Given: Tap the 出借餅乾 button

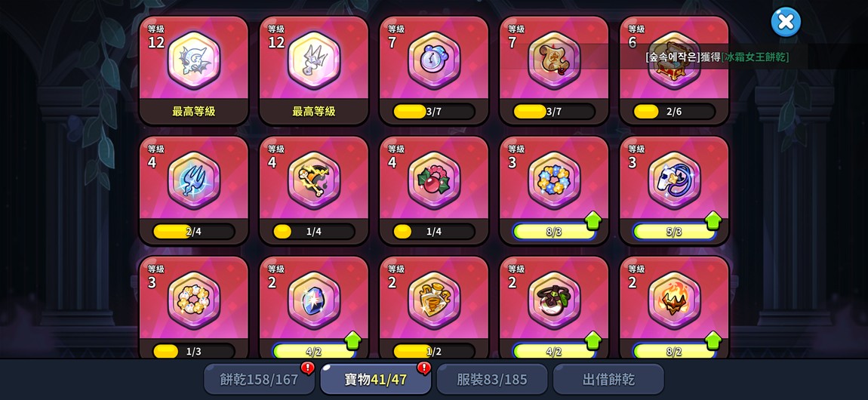Looking at the screenshot, I should pos(608,380).
